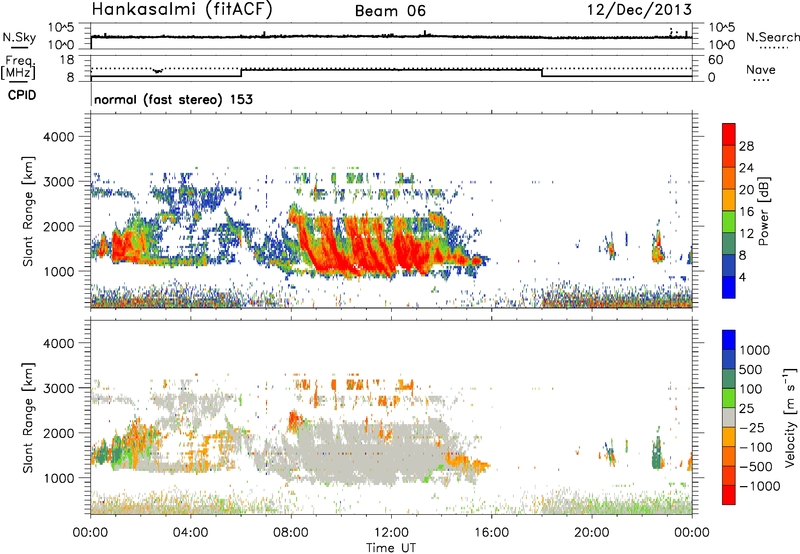
Task: Click the "Beam 06" heading
Action: (x=390, y=11)
